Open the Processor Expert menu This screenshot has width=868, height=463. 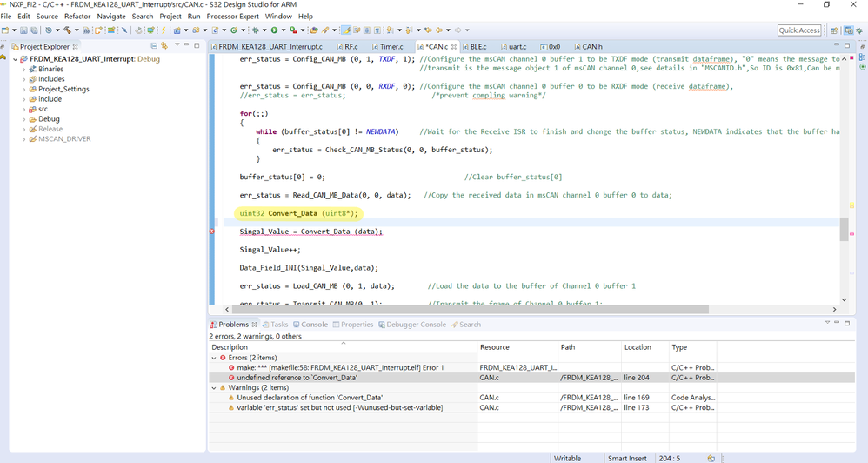(232, 16)
